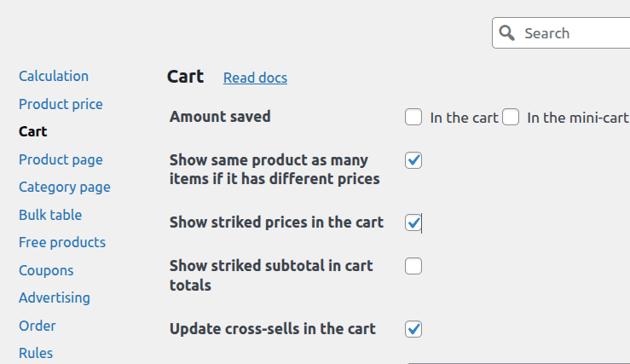Enable Show striked subtotal in cart totals
Screen dimensions: 630x364
(413, 266)
